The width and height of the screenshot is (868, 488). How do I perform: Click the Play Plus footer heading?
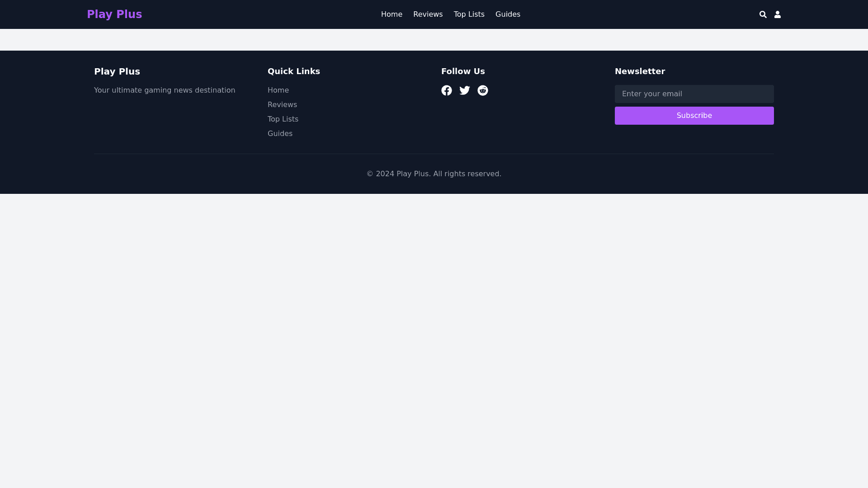(x=117, y=71)
